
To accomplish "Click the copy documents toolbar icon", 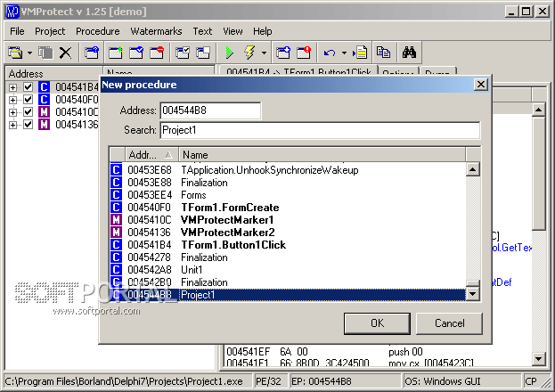I will tap(383, 53).
